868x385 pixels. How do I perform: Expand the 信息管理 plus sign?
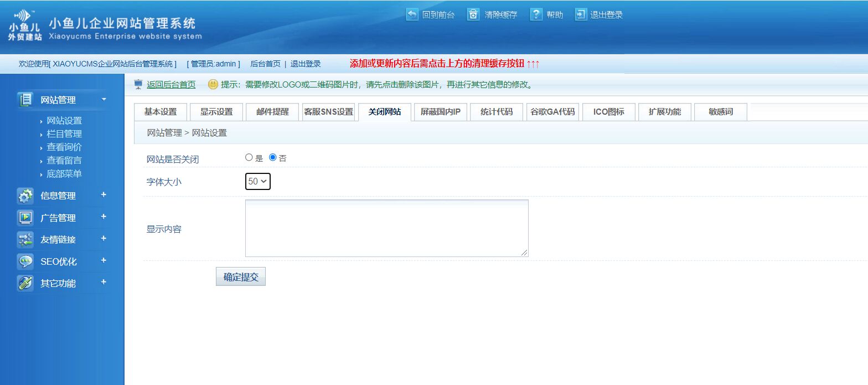[x=104, y=195]
